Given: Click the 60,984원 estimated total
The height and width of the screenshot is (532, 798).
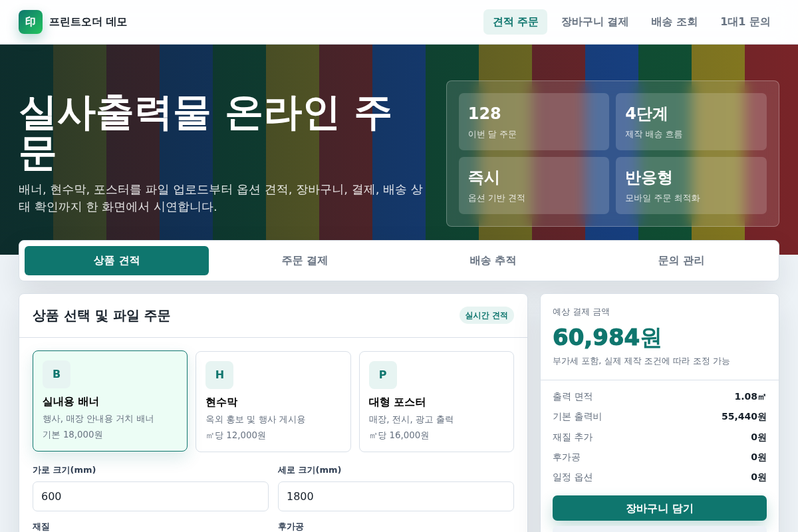Looking at the screenshot, I should (606, 337).
